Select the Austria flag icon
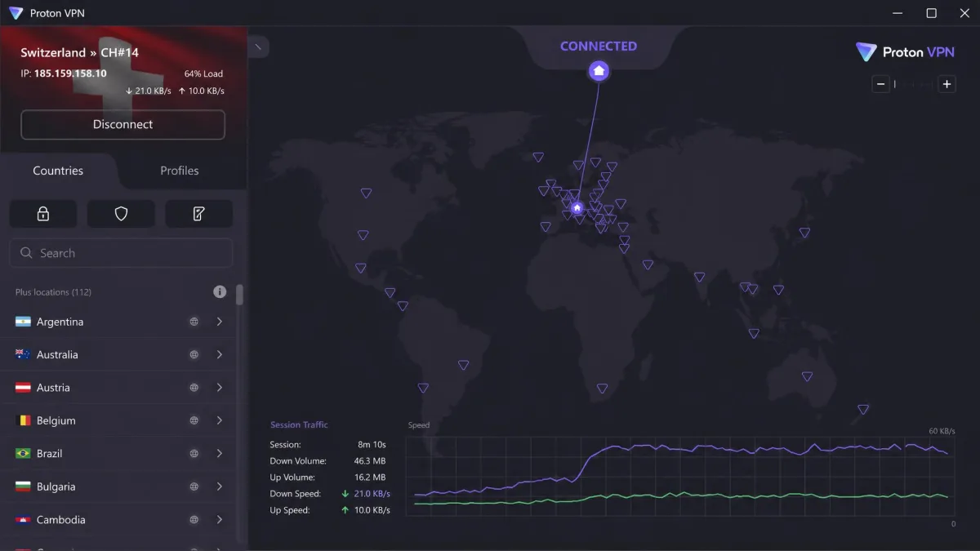This screenshot has height=551, width=980. tap(23, 388)
